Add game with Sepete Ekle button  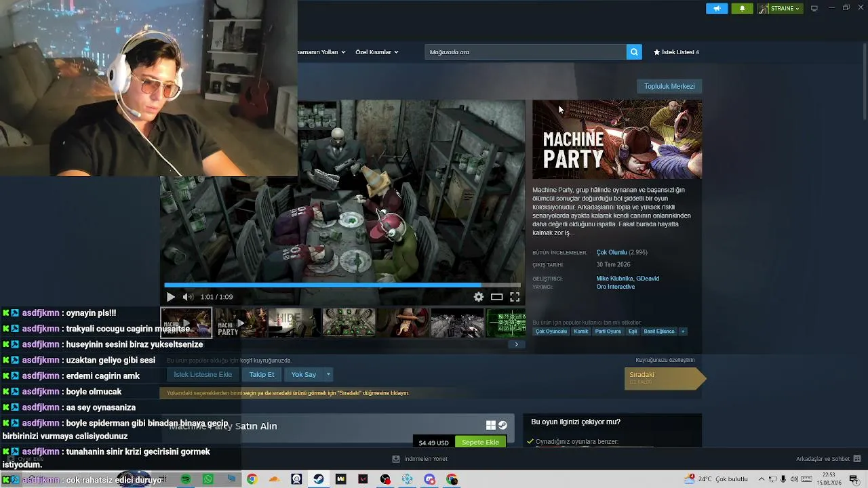(480, 442)
